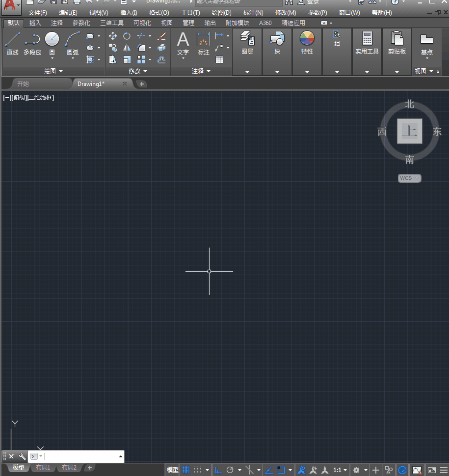Toggle hardware acceleration in status bar

(x=402, y=470)
